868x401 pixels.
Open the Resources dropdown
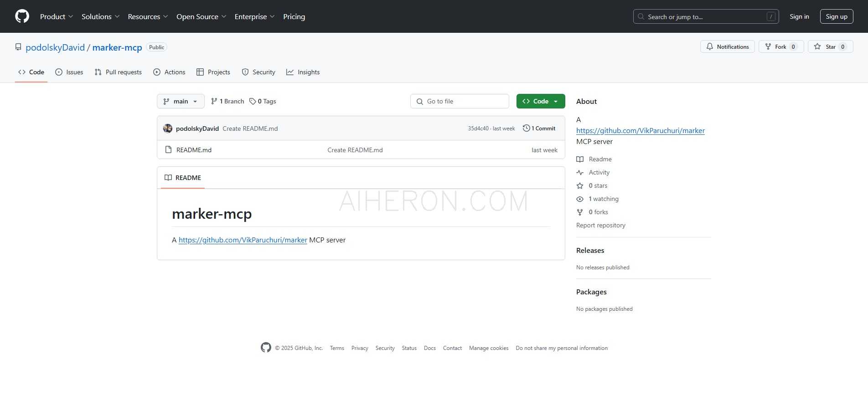(x=148, y=16)
